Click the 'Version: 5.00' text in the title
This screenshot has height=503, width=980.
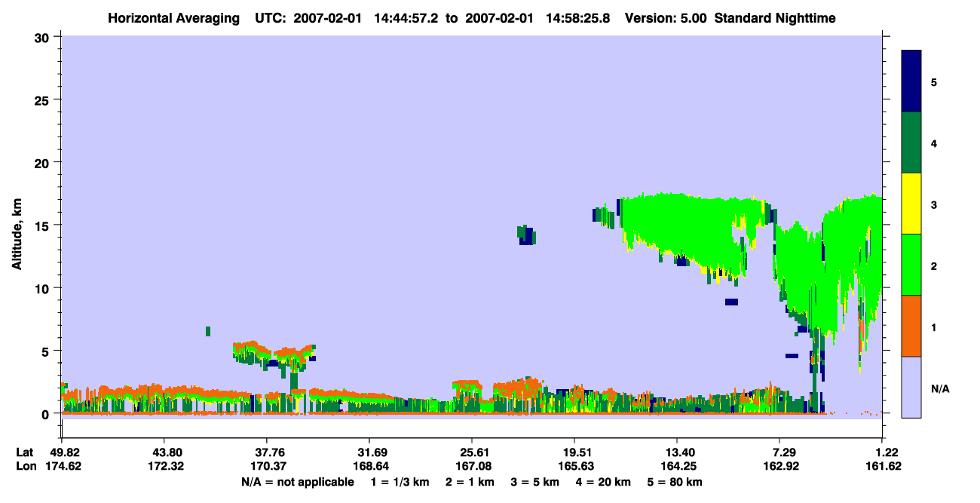[667, 18]
